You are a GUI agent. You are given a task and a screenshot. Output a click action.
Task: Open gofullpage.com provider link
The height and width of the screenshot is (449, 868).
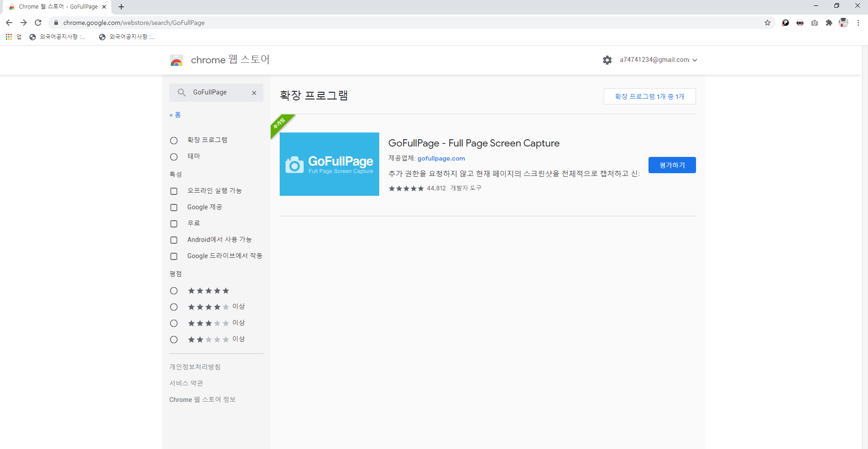(441, 158)
